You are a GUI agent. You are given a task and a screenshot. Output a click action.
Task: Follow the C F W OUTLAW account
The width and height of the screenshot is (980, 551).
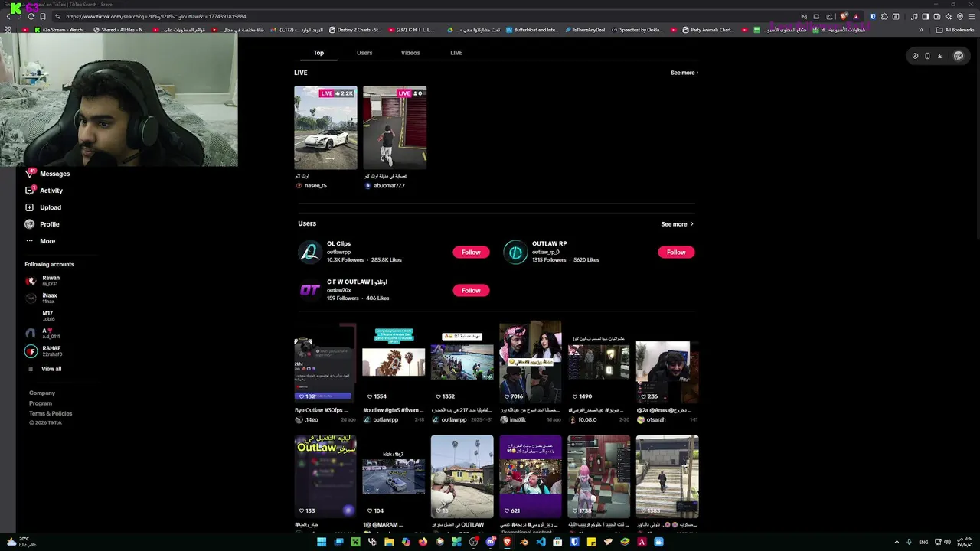click(471, 290)
